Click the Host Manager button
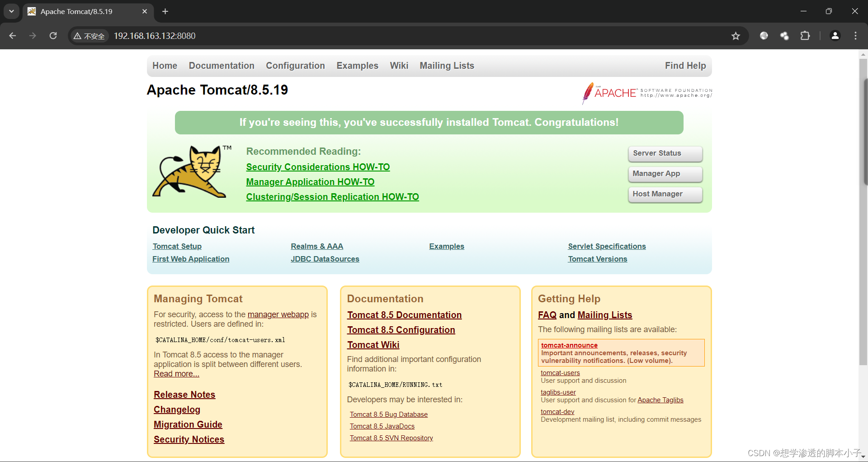Screen dimensions: 868x462 tap(665, 194)
